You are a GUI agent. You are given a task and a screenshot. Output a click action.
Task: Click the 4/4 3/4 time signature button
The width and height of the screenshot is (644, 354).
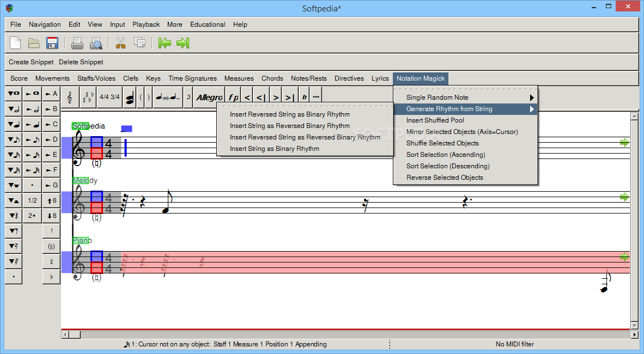pos(110,97)
